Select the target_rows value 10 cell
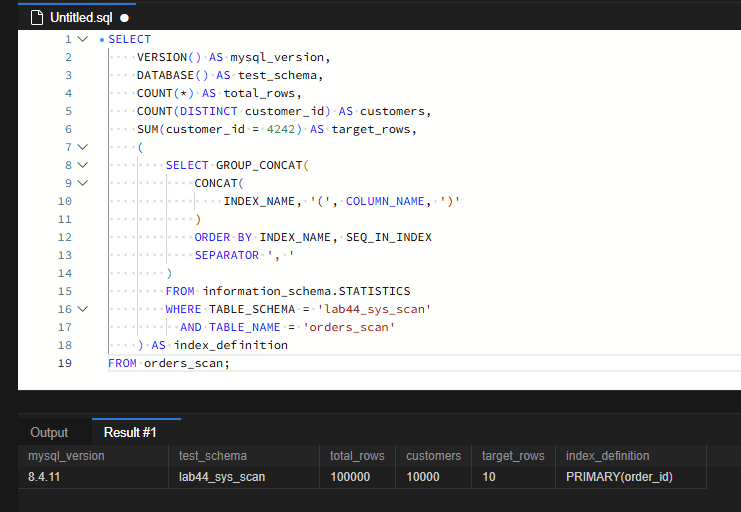Viewport: 741px width, 512px height. (x=513, y=477)
